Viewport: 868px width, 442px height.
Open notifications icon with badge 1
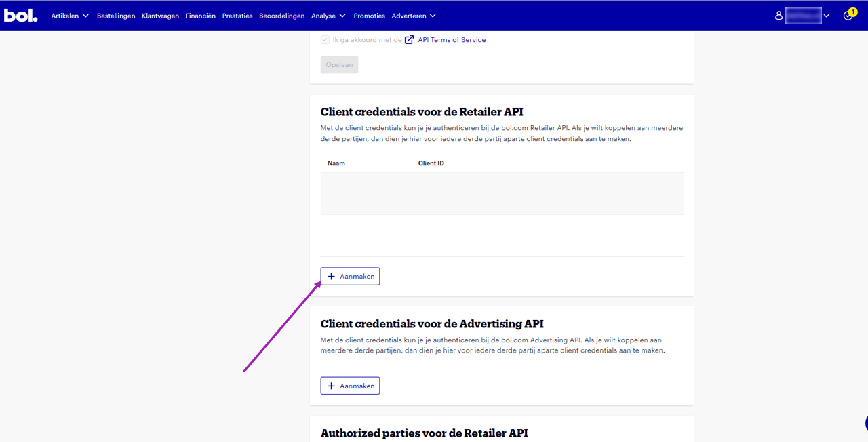tap(849, 15)
